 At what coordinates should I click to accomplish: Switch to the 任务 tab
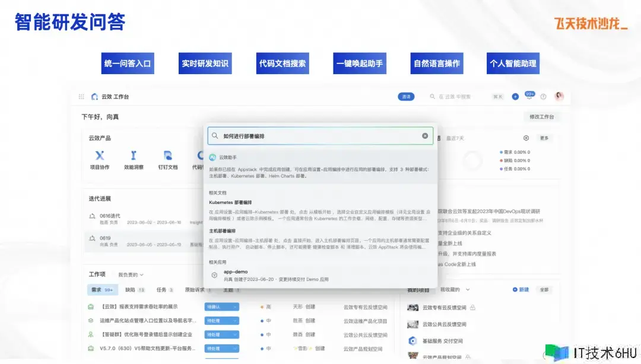click(164, 290)
